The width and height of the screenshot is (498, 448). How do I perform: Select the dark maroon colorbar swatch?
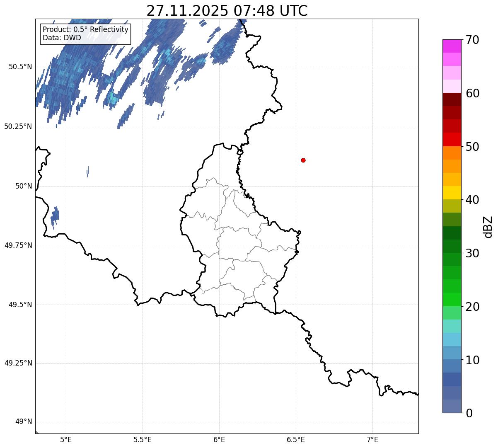(452, 99)
